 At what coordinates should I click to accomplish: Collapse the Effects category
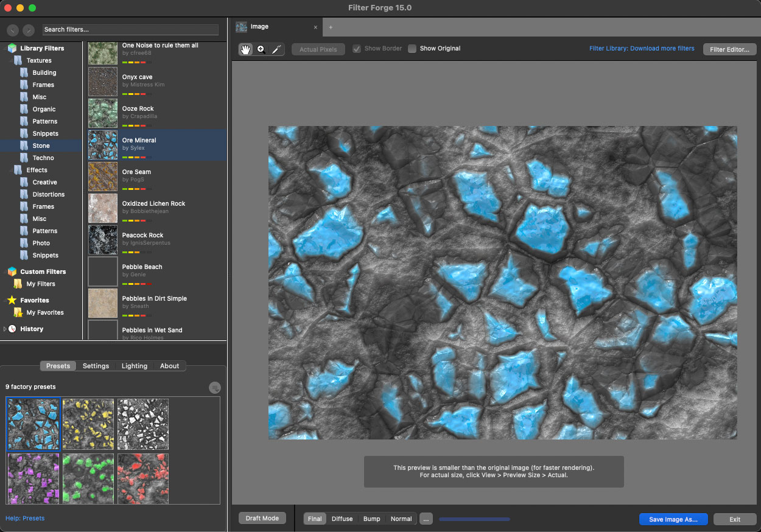coord(11,170)
